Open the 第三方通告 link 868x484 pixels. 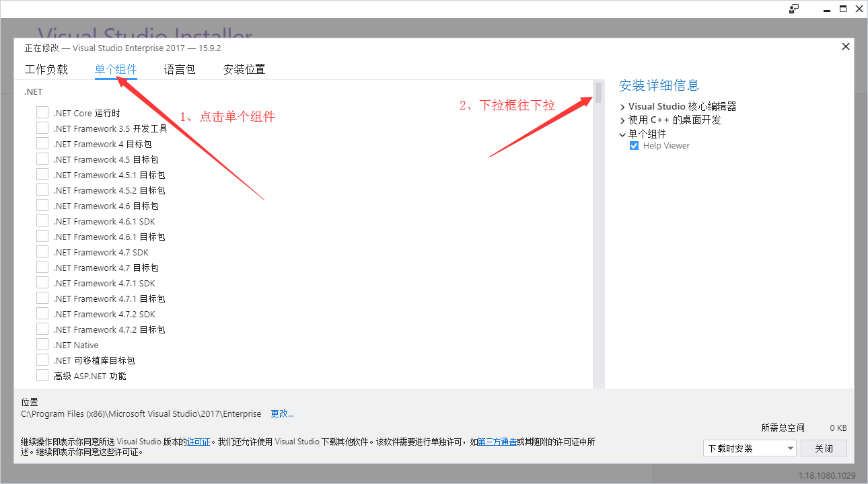(497, 442)
